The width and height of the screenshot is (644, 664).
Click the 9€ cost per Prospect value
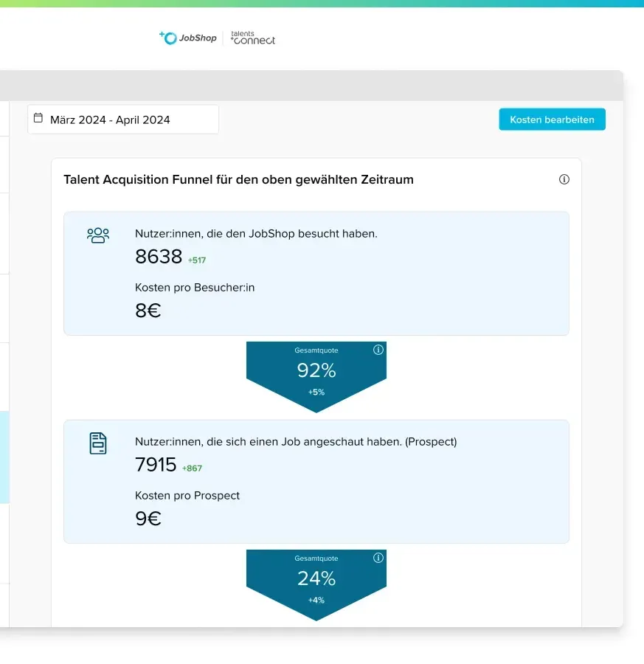point(148,519)
